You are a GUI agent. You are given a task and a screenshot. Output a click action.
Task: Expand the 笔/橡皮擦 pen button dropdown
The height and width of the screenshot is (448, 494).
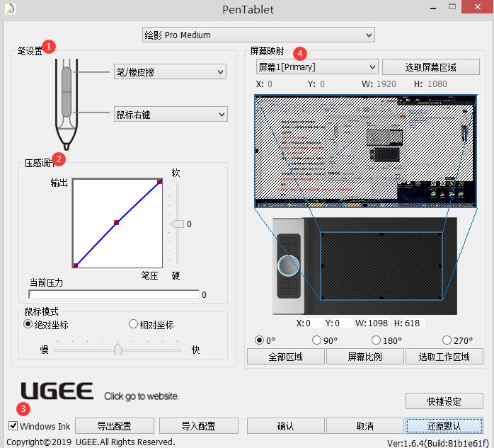(x=170, y=71)
